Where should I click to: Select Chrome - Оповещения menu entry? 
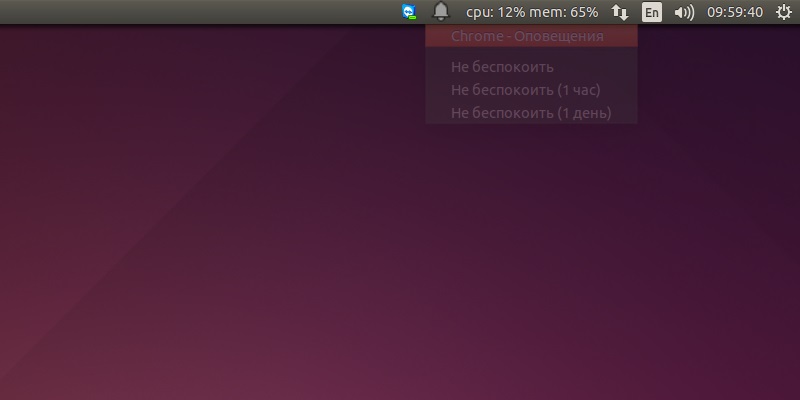(x=527, y=37)
